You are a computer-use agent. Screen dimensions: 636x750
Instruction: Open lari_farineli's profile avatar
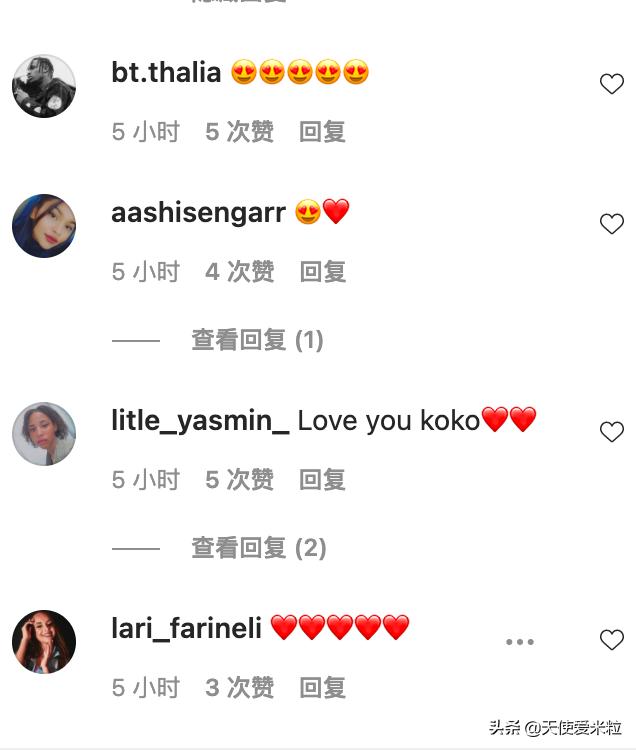tap(44, 642)
